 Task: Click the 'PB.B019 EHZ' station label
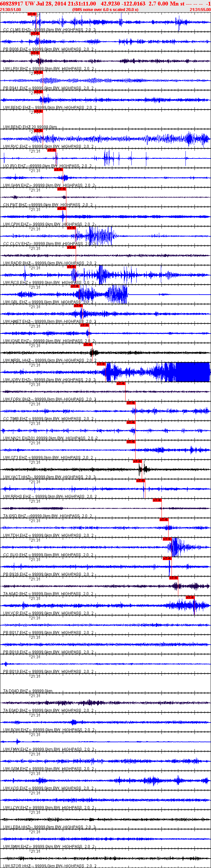coord(16,672)
